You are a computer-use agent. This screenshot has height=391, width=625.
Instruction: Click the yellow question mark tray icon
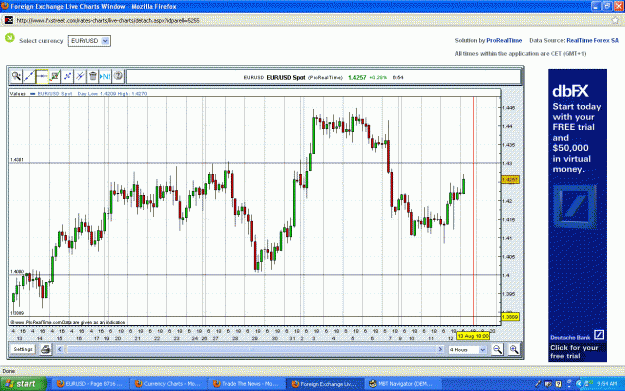[x=558, y=384]
